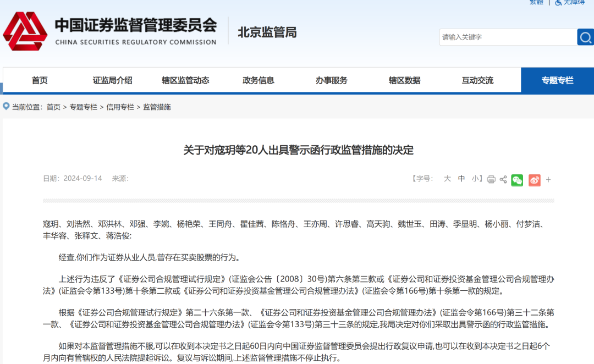Go to 监管措施 in the breadcrumb
This screenshot has width=594, height=364.
point(158,107)
